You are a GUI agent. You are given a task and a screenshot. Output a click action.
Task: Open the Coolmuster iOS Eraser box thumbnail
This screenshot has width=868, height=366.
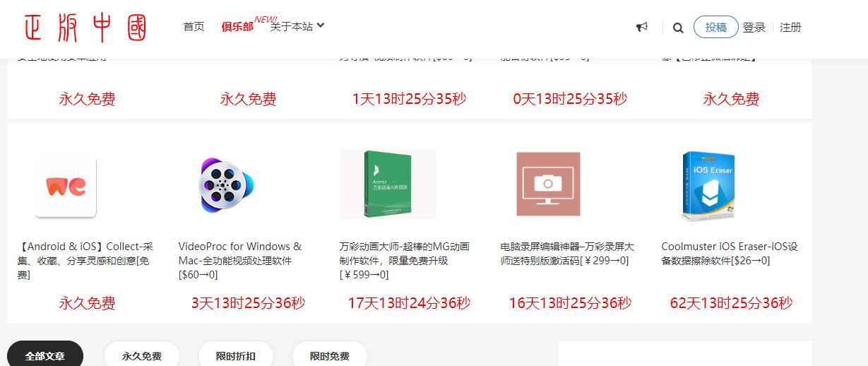tap(708, 186)
